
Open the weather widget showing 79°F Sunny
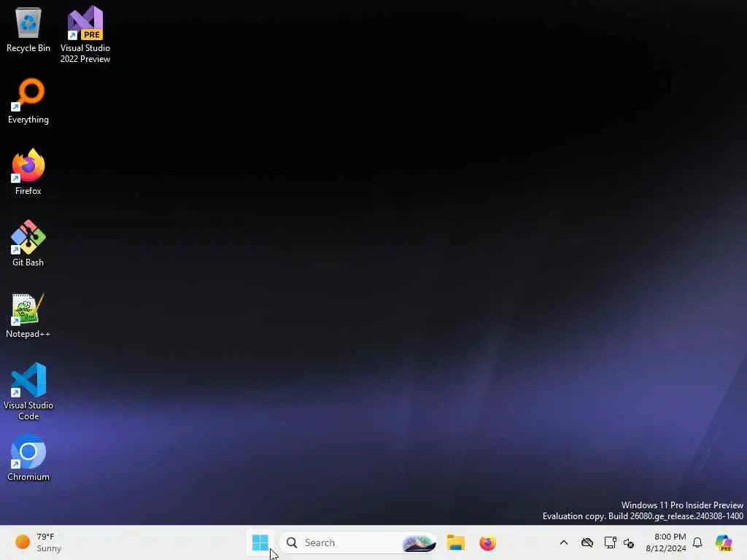point(38,542)
